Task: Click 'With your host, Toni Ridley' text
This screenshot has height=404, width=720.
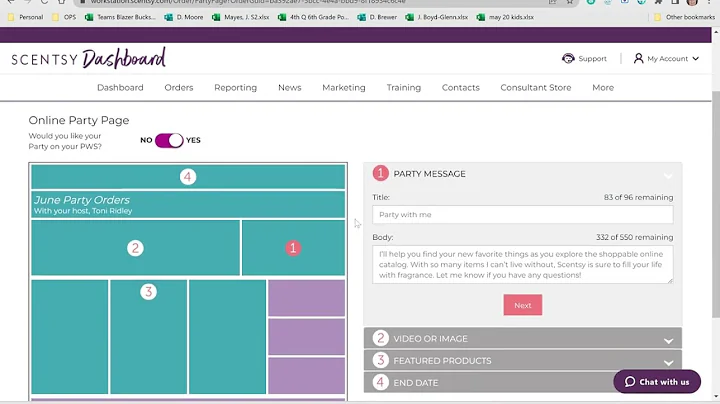Action: [83, 211]
